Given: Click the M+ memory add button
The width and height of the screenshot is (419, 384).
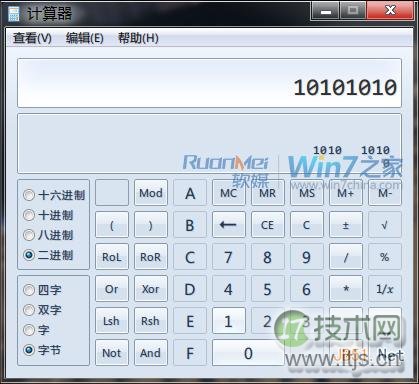Looking at the screenshot, I should point(346,193).
